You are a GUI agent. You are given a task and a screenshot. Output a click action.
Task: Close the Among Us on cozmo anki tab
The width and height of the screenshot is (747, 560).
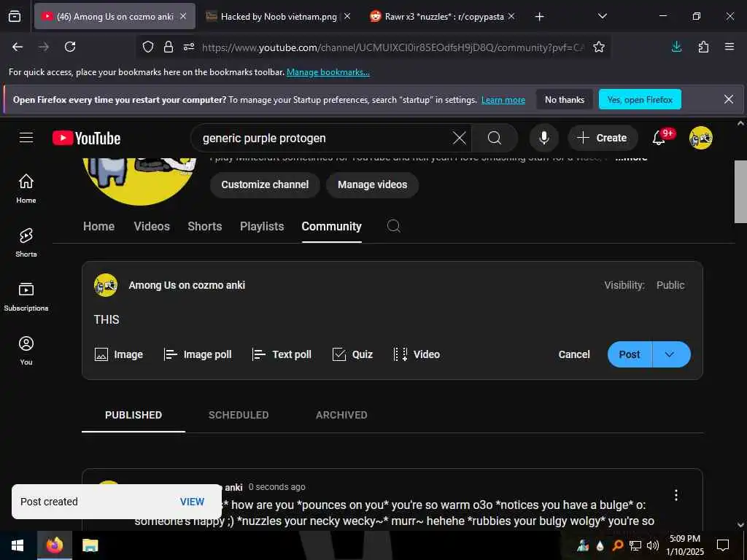[x=183, y=16]
